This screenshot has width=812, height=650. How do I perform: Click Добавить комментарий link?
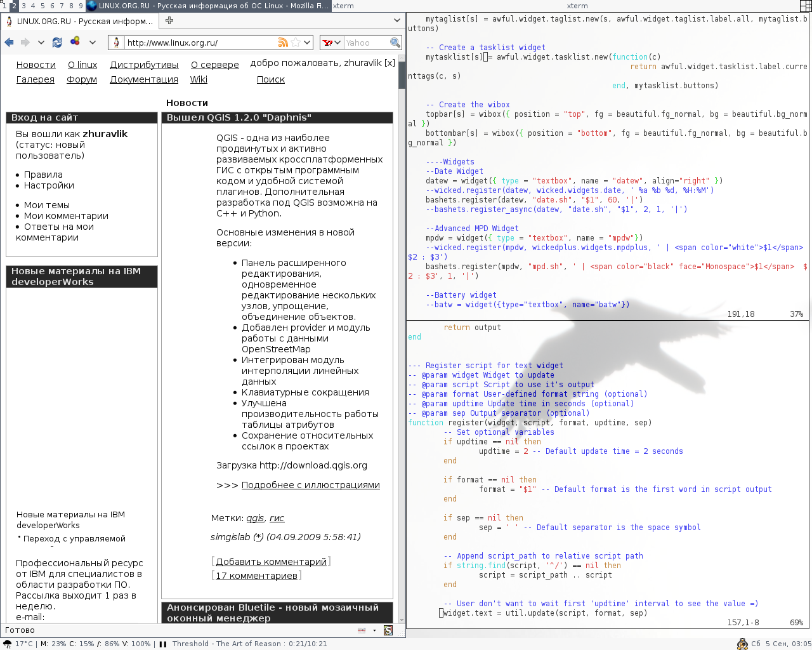tap(272, 562)
